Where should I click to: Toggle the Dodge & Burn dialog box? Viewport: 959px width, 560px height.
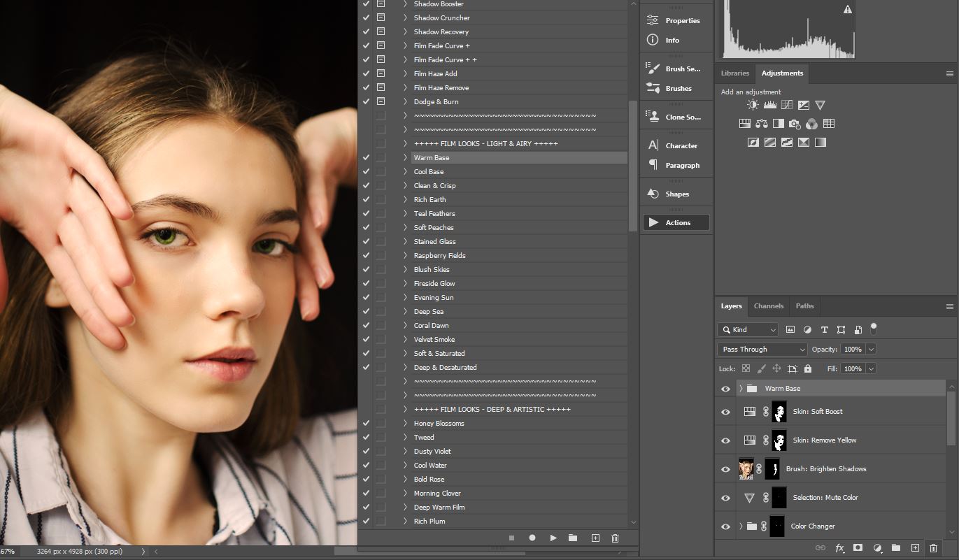(381, 102)
